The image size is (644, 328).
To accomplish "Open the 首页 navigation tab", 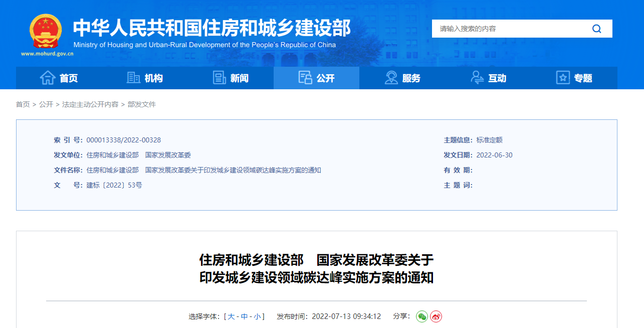I will 59,78.
